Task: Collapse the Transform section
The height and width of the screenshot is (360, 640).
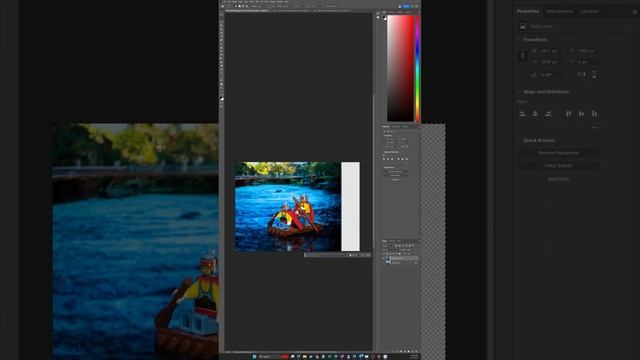Action: (x=519, y=40)
